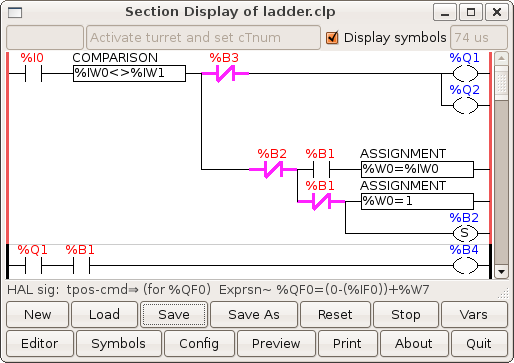Click the %Q1 output coil

pyautogui.click(x=465, y=74)
